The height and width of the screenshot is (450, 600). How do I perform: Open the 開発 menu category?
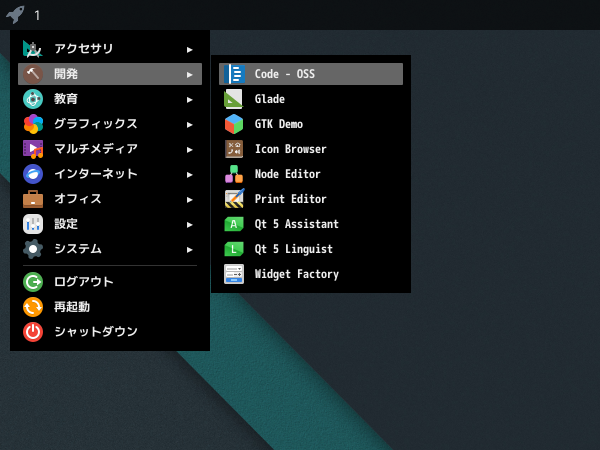coord(110,74)
